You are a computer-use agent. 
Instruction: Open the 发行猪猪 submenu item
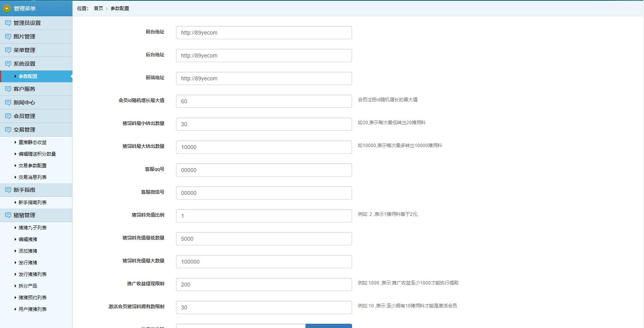pos(28,263)
